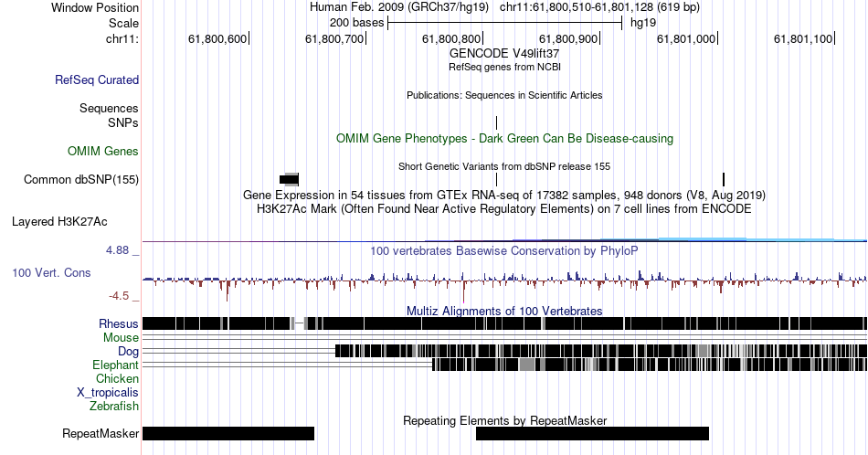Click the middle Common dbSNP variant tick
Screen dimensions: 868x455
496,179
